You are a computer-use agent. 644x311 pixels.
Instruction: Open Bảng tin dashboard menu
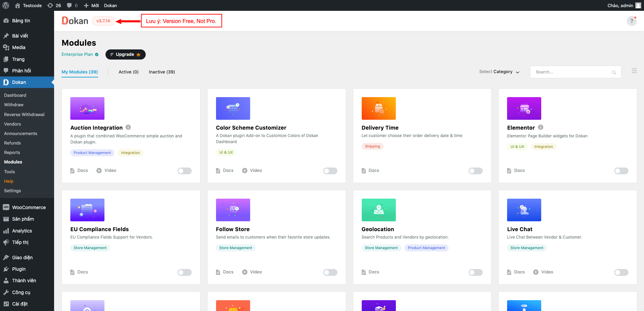click(27, 21)
